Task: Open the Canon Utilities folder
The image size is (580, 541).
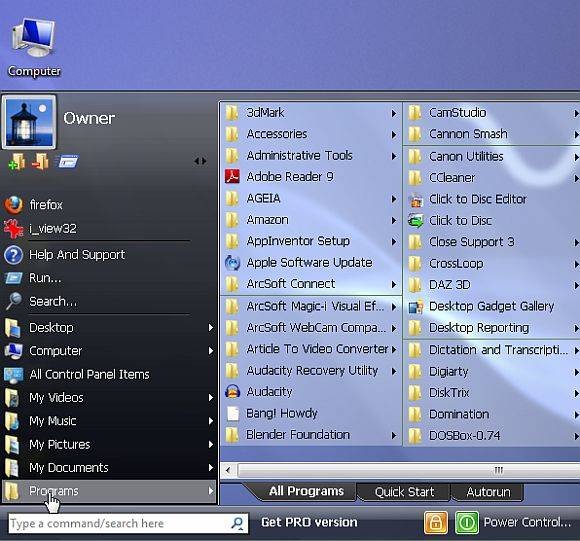Action: pos(492,157)
